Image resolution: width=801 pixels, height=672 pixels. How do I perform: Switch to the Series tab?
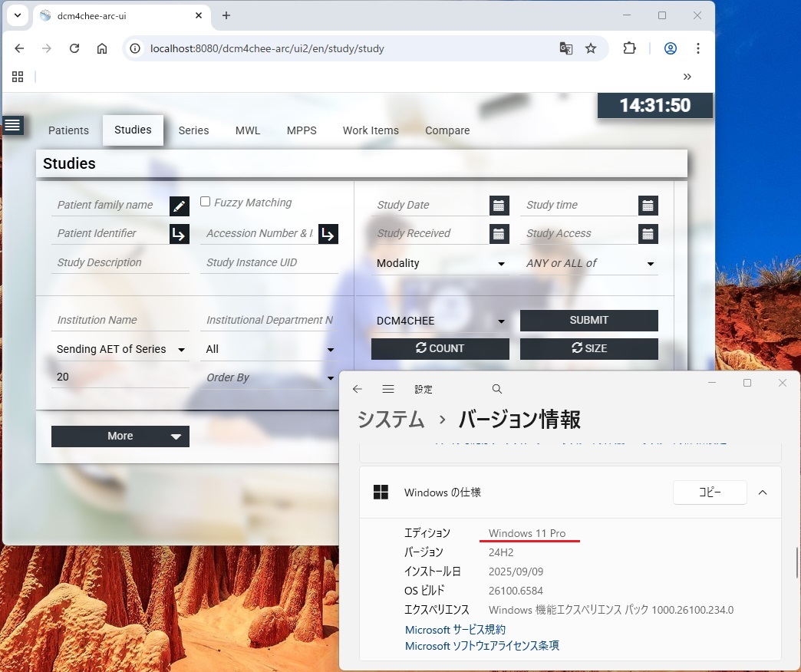coord(193,130)
